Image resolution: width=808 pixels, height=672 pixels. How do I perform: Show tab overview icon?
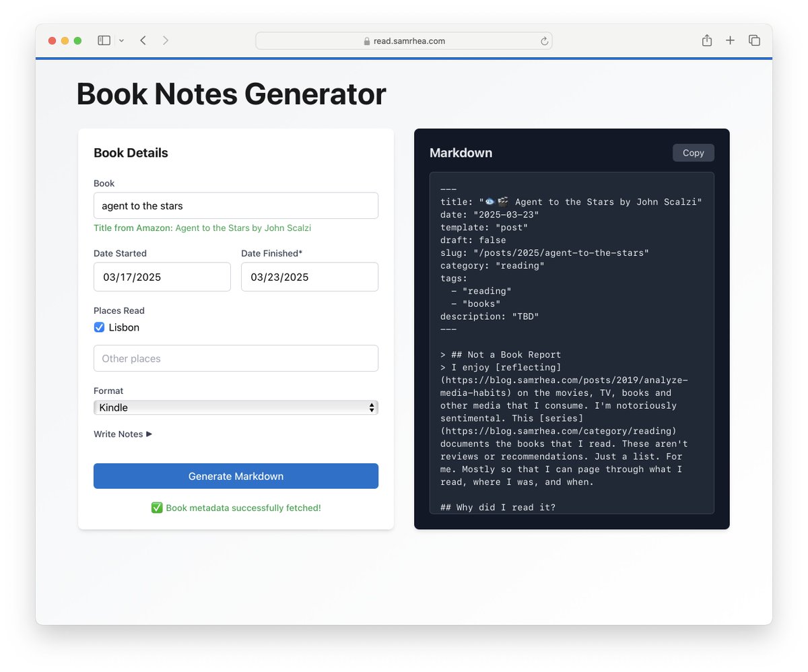(754, 40)
